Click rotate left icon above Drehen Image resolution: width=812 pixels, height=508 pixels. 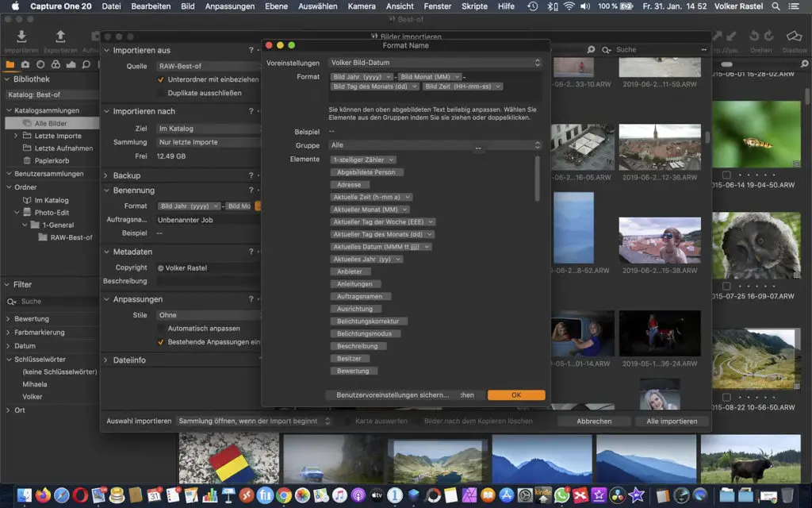click(x=754, y=36)
